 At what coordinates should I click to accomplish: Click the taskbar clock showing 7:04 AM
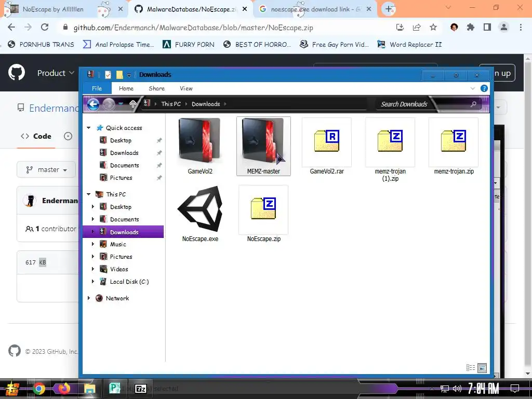point(484,389)
